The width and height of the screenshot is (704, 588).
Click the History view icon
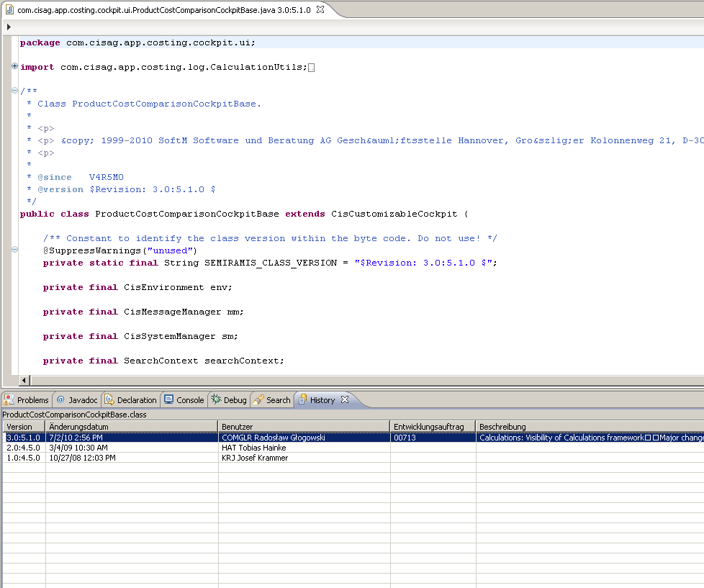click(x=303, y=400)
